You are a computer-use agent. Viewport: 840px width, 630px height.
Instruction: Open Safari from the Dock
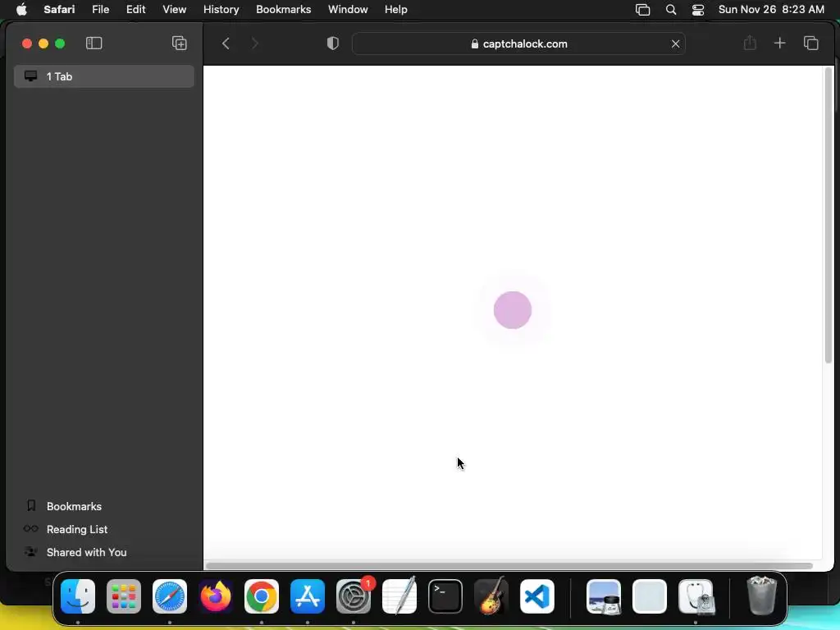pyautogui.click(x=170, y=596)
